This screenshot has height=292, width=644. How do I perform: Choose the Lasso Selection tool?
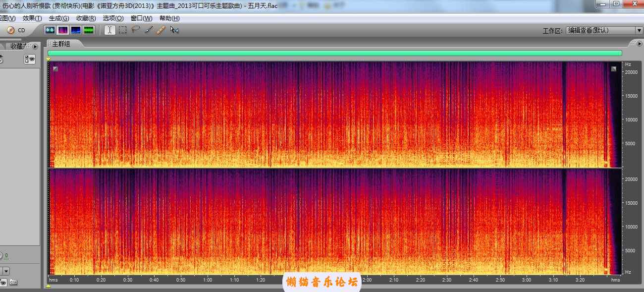coord(136,30)
